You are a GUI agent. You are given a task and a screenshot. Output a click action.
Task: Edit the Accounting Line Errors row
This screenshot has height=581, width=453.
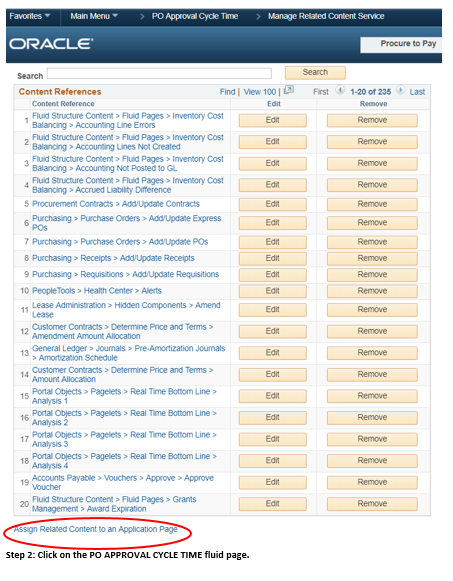pyautogui.click(x=273, y=120)
